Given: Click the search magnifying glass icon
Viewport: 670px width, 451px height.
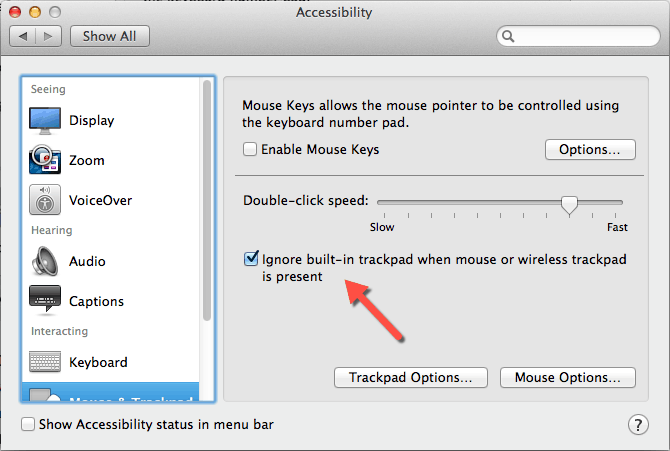Looking at the screenshot, I should 508,36.
